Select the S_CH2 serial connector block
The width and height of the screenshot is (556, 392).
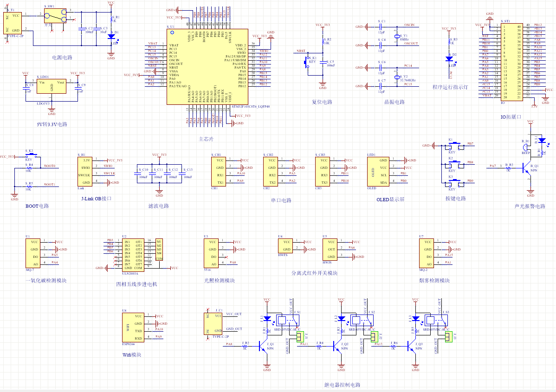[x=271, y=172]
